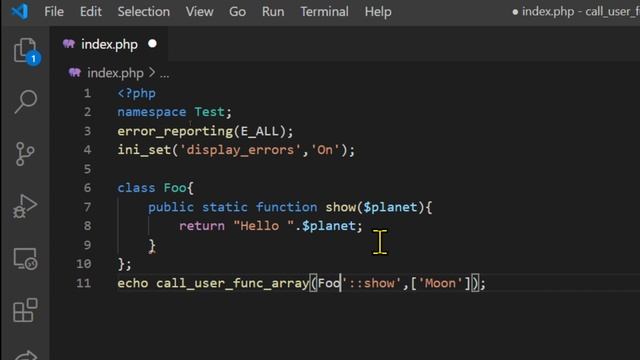Click unsaved dot on index.php tab
The width and height of the screenshot is (640, 360).
(x=152, y=43)
